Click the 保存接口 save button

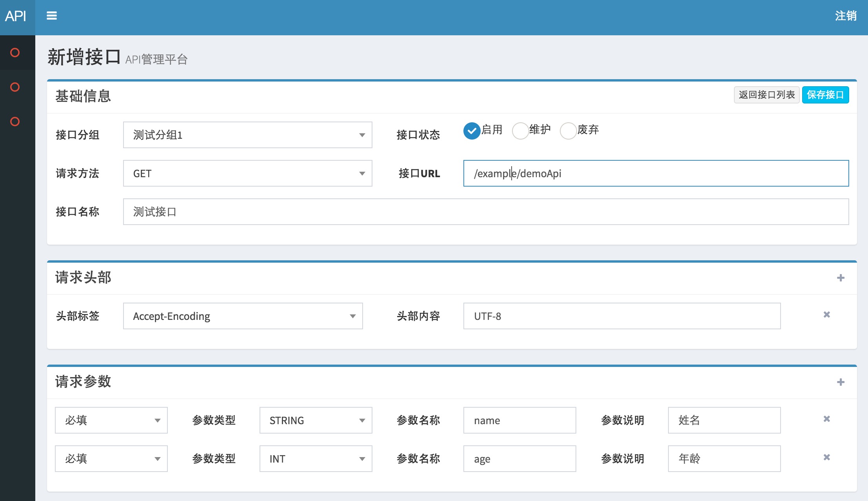point(825,95)
